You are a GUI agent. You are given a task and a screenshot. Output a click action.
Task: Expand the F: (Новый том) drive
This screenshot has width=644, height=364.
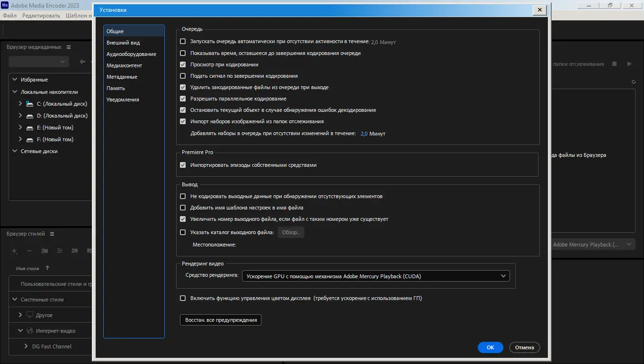tap(20, 139)
